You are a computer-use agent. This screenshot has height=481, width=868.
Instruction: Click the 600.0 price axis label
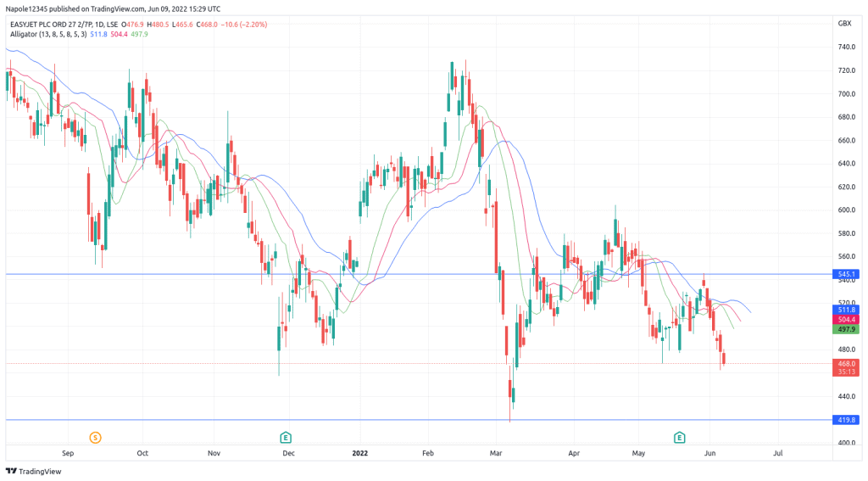(847, 210)
